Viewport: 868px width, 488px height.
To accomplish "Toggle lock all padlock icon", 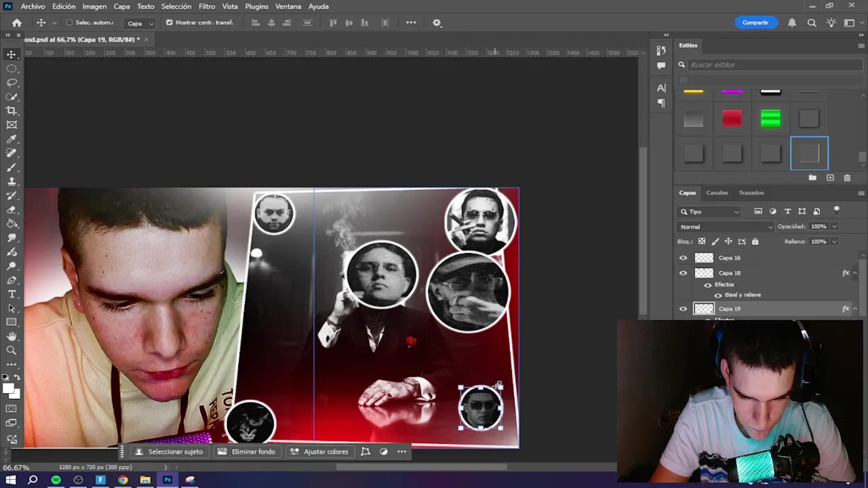I will point(755,241).
